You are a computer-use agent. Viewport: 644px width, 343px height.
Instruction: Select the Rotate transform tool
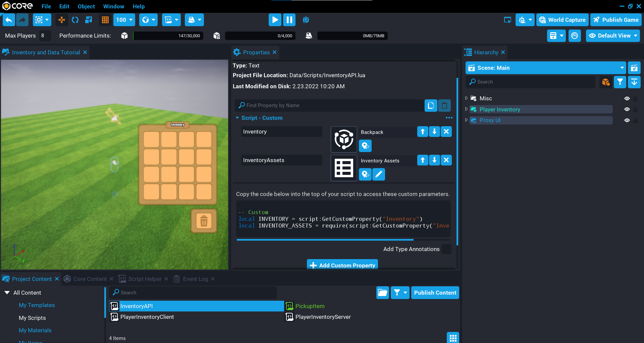75,20
